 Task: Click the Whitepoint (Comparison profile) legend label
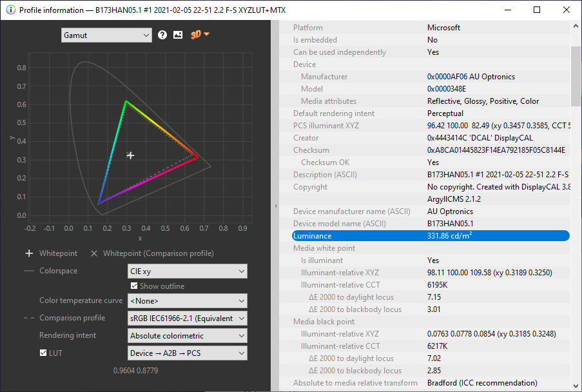(x=159, y=253)
